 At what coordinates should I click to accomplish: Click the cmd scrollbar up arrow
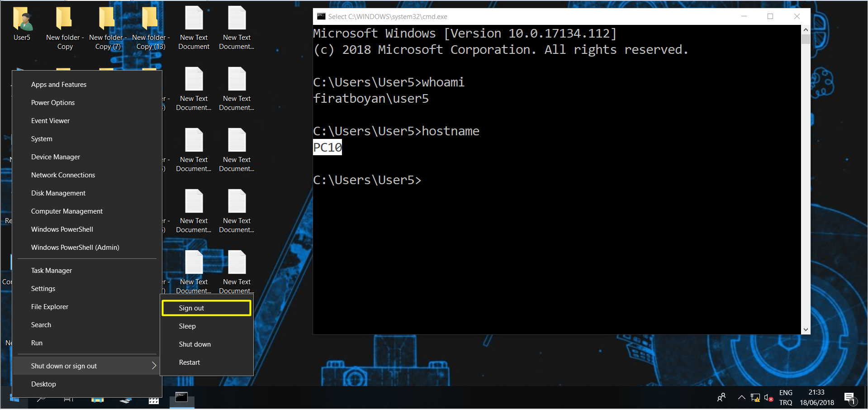pos(806,29)
